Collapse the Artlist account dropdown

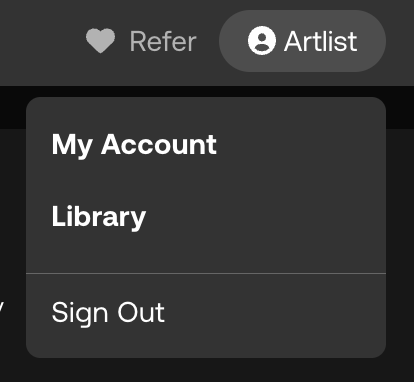[302, 41]
